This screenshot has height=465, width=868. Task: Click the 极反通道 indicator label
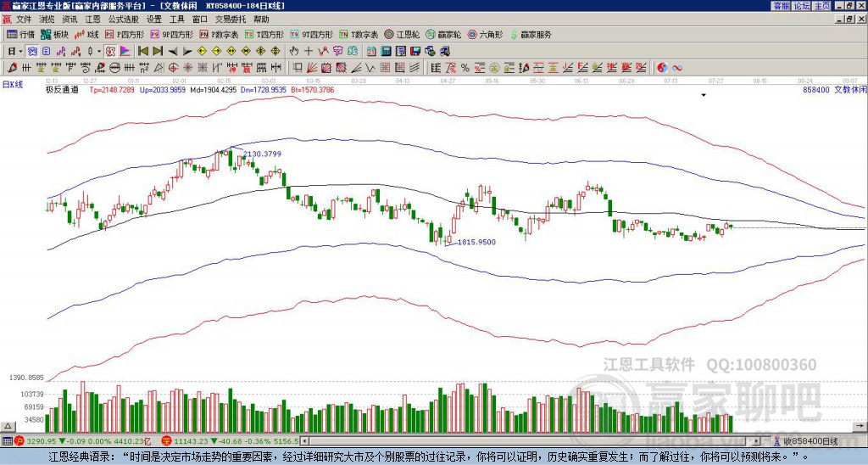(x=62, y=89)
